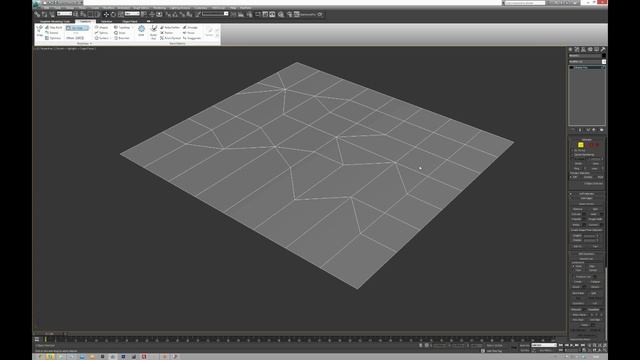This screenshot has width=640, height=360.
Task: Click Maximize Viewport toggle in bottom-right corner
Action: [x=604, y=350]
